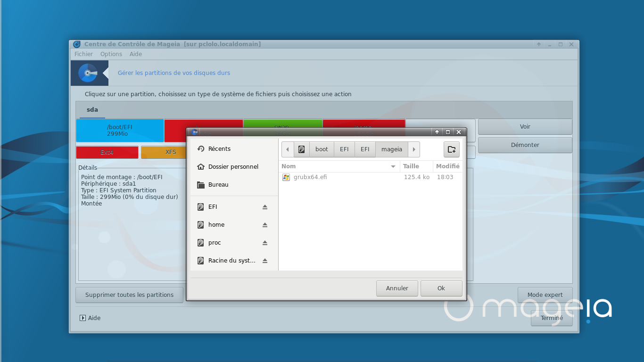The width and height of the screenshot is (644, 362).
Task: Navigate to boot in the path bar
Action: click(x=322, y=149)
